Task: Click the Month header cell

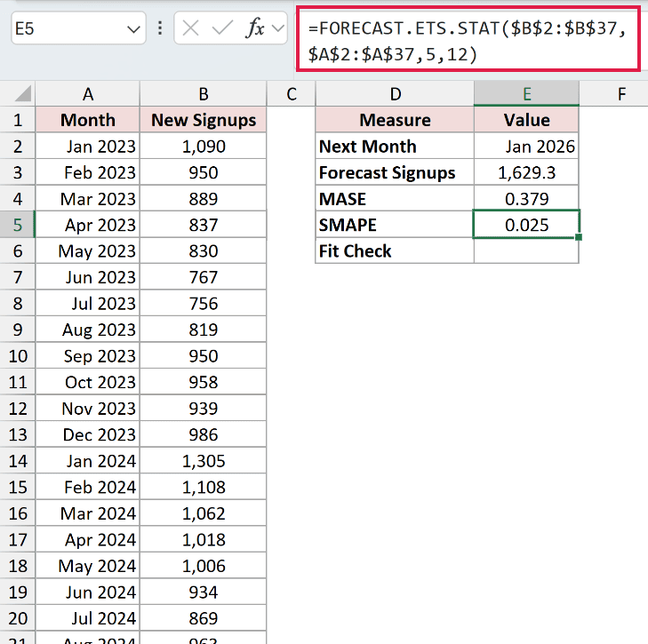Action: pyautogui.click(x=88, y=120)
